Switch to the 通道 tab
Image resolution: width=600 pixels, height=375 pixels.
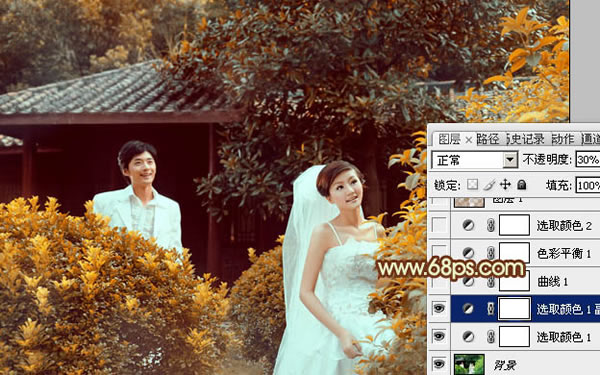590,139
